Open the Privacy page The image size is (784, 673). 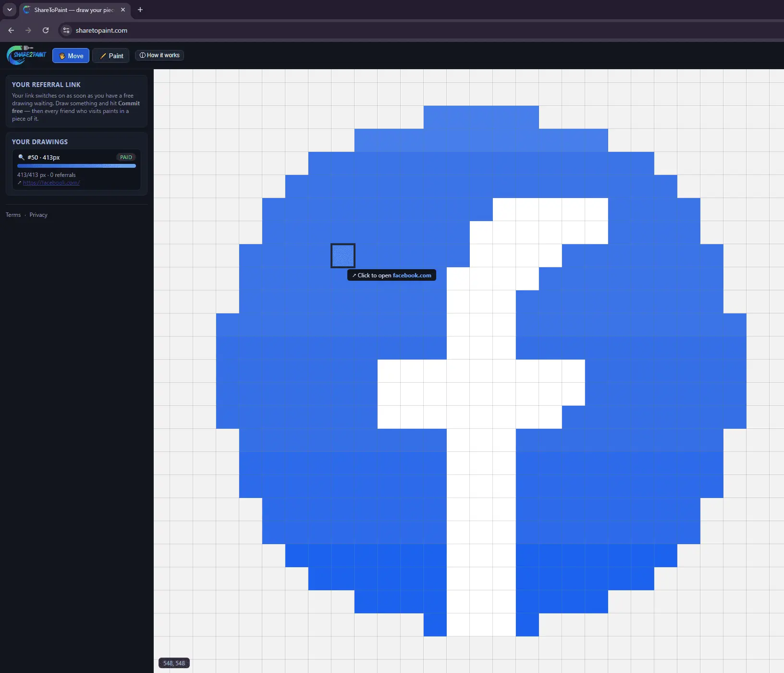[x=38, y=215]
